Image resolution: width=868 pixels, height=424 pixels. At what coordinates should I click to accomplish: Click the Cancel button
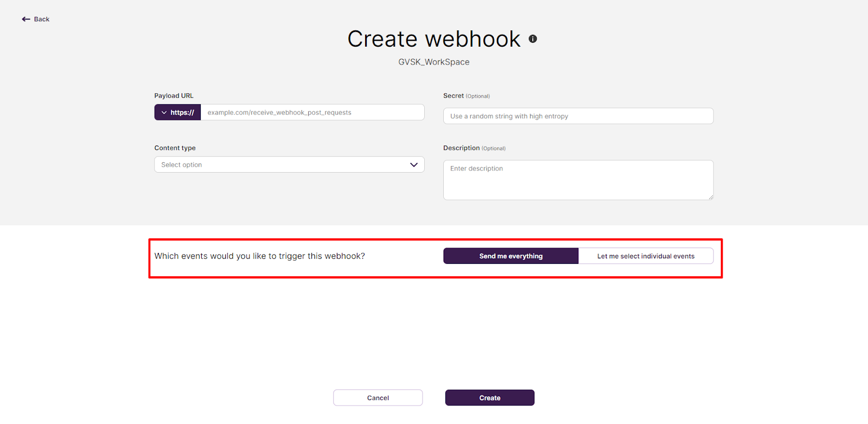[x=378, y=398]
